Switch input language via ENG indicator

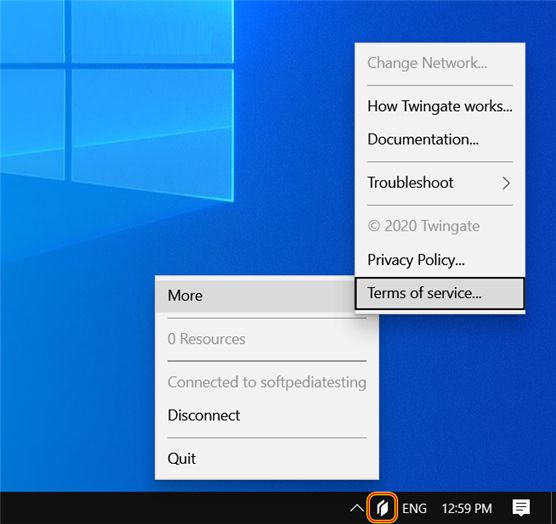[414, 508]
